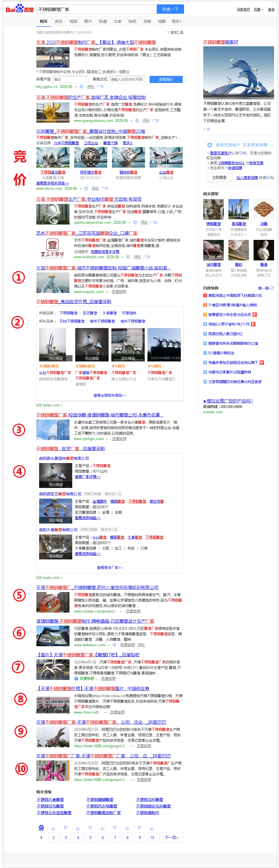
Task: Expand arrow beside www.huajuds.com/
Action: [107, 292]
